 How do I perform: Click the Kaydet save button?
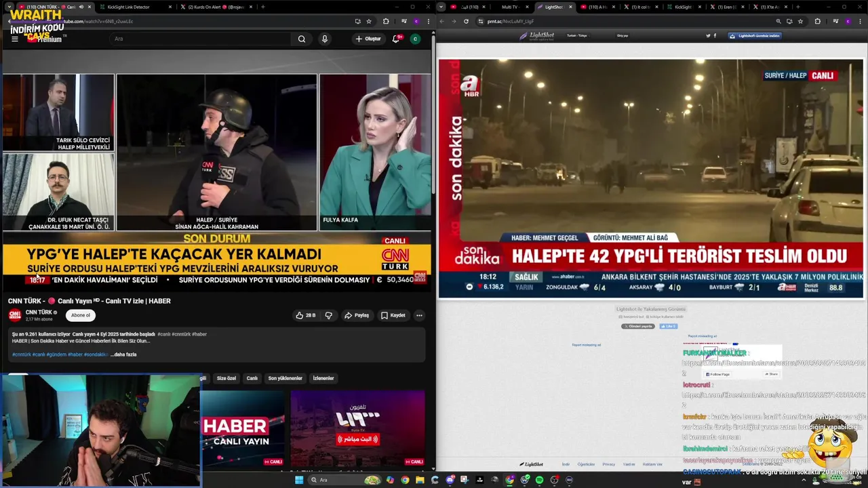(x=393, y=315)
